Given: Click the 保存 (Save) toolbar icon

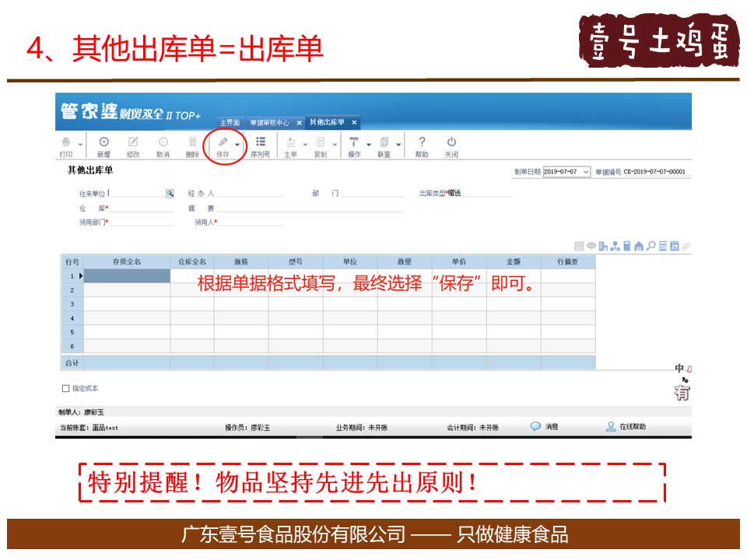Looking at the screenshot, I should click(223, 143).
